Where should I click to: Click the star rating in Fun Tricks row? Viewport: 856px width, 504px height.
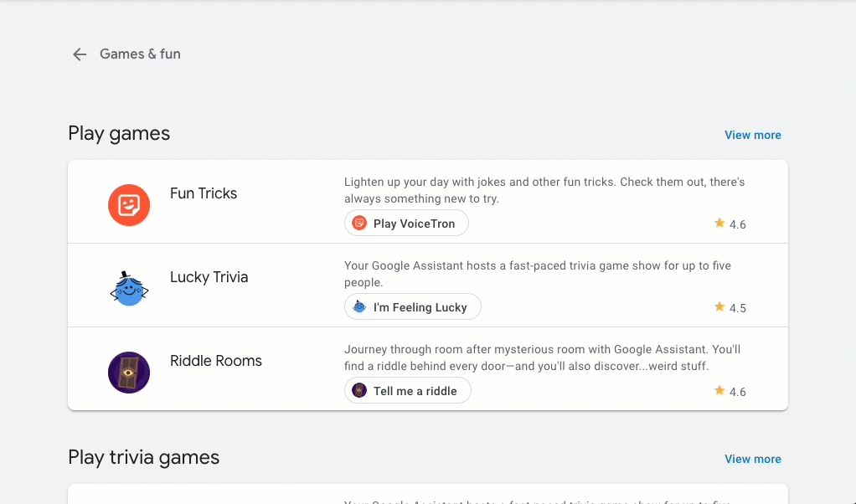[730, 224]
